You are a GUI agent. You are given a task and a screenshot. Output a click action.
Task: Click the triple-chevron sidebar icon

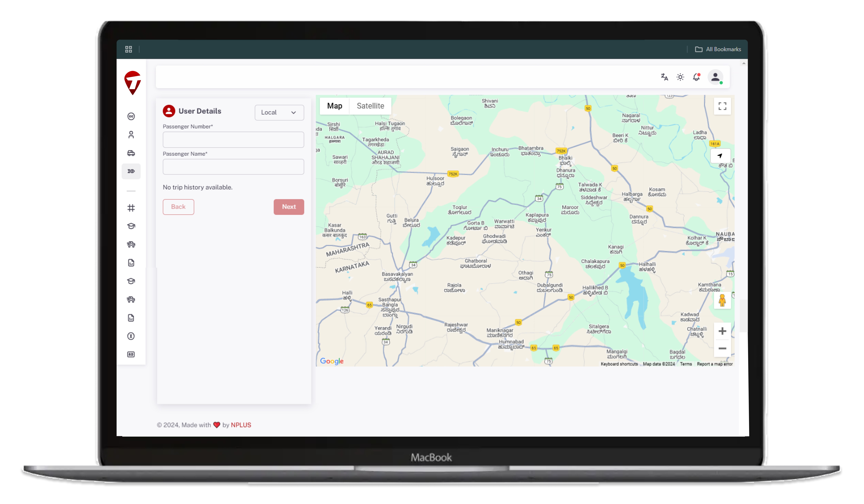(131, 171)
